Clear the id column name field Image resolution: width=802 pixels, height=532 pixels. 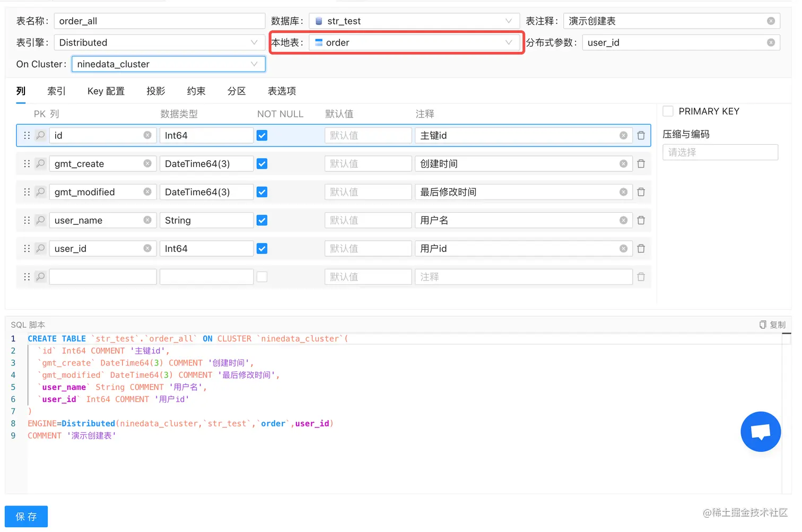coord(147,135)
